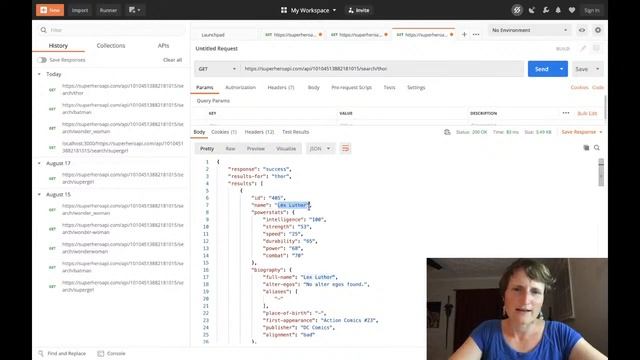Switch to response Headers (12) tab
Viewport: 640px width, 360px height.
(x=259, y=132)
